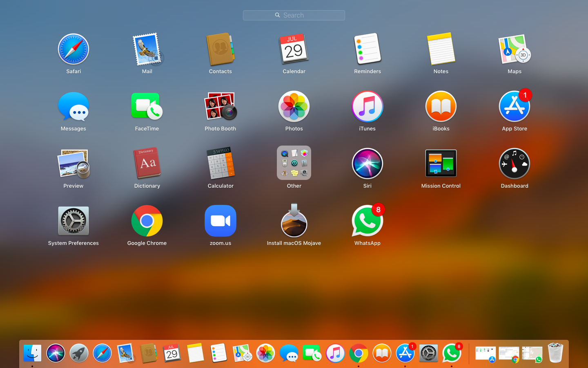Open App Store from the Dock
This screenshot has width=588, height=368.
[x=405, y=353]
